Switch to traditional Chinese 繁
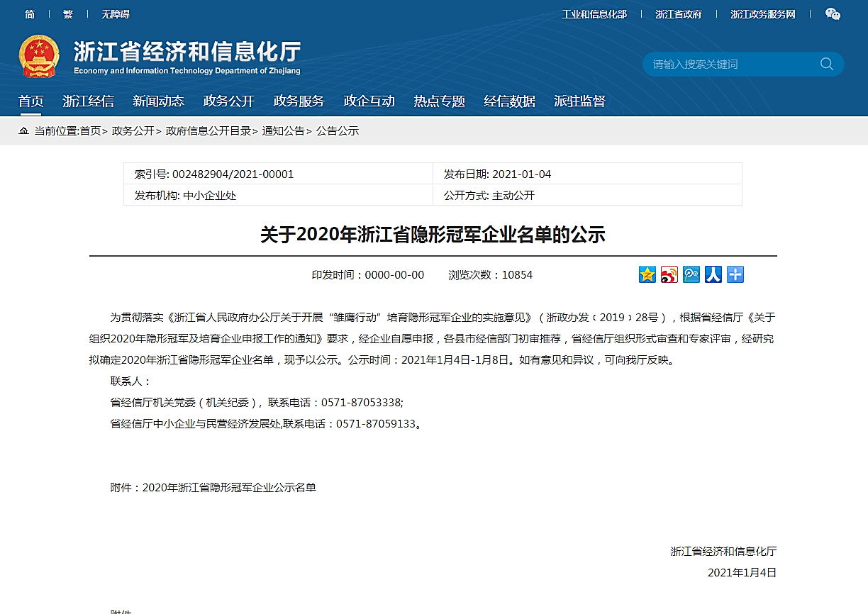 [68, 14]
